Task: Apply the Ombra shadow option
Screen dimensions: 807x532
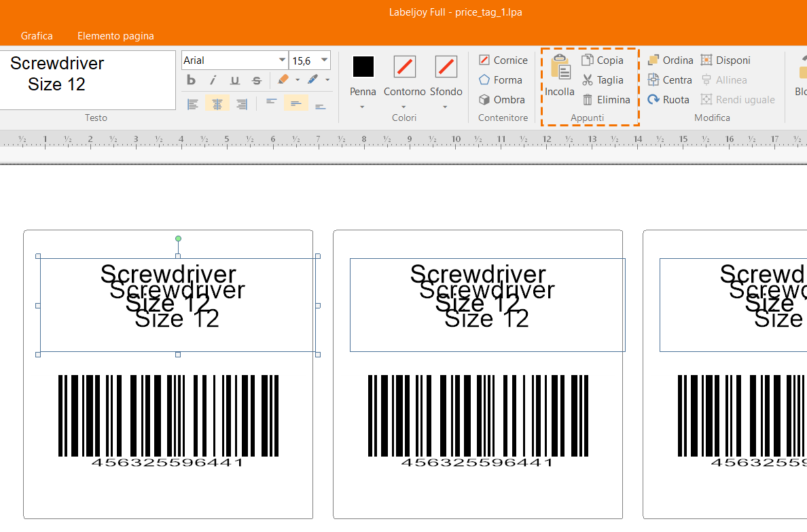Action: (x=502, y=99)
